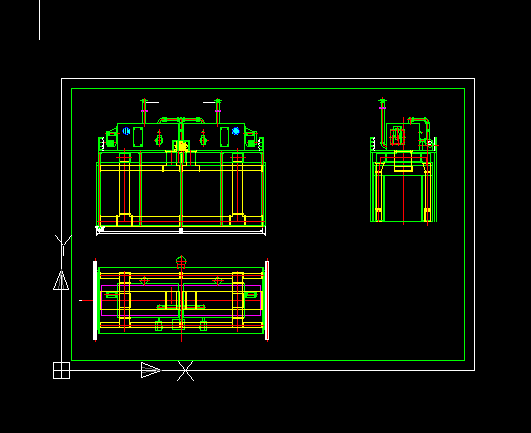This screenshot has width=531, height=433.
Task: Click the UCS Y-axis arrowhead
Action: 61,280
